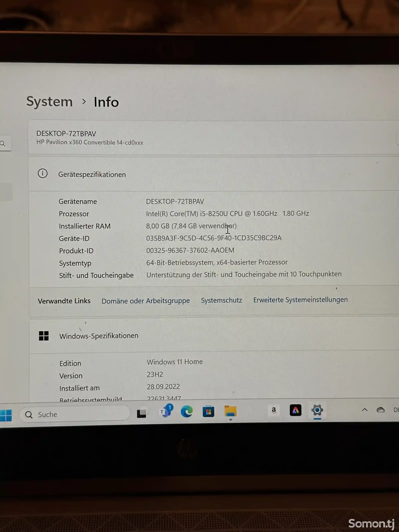Open the Systemschutz link
399x532 pixels.
pos(221,300)
